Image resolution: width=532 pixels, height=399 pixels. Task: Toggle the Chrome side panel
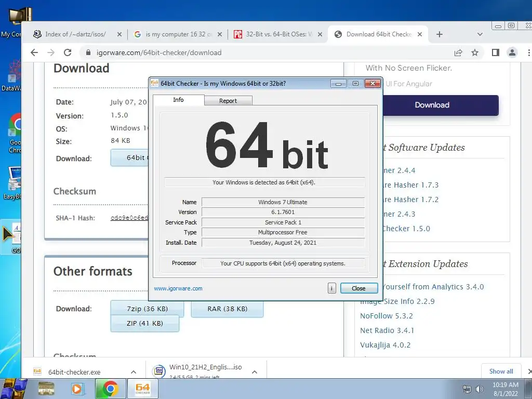(x=495, y=52)
